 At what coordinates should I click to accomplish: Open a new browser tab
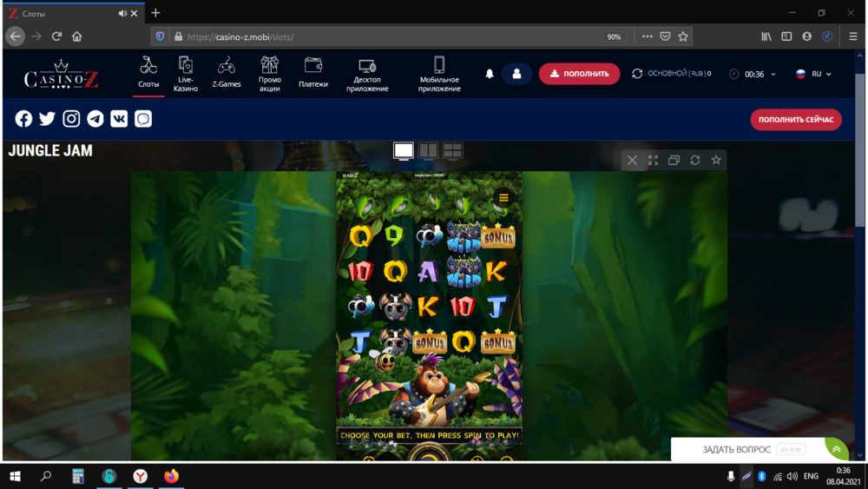coord(155,13)
